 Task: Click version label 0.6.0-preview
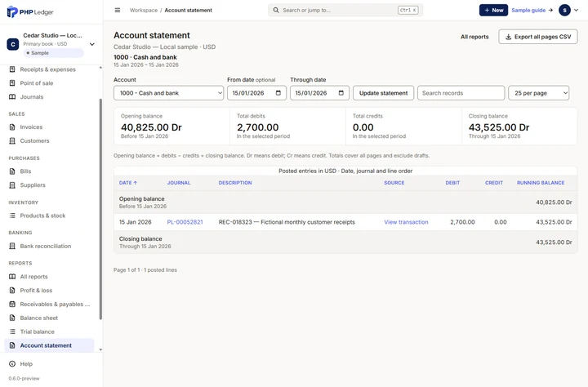coord(24,378)
